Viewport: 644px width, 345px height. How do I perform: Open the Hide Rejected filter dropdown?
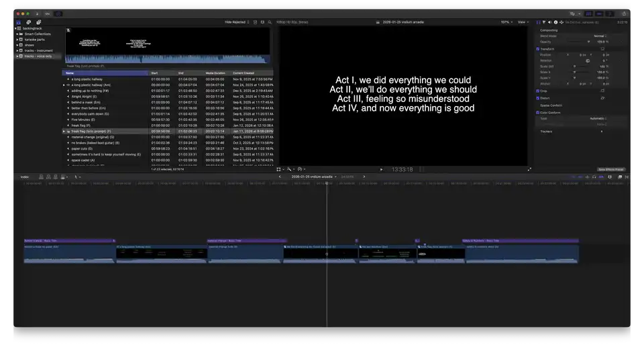(237, 22)
